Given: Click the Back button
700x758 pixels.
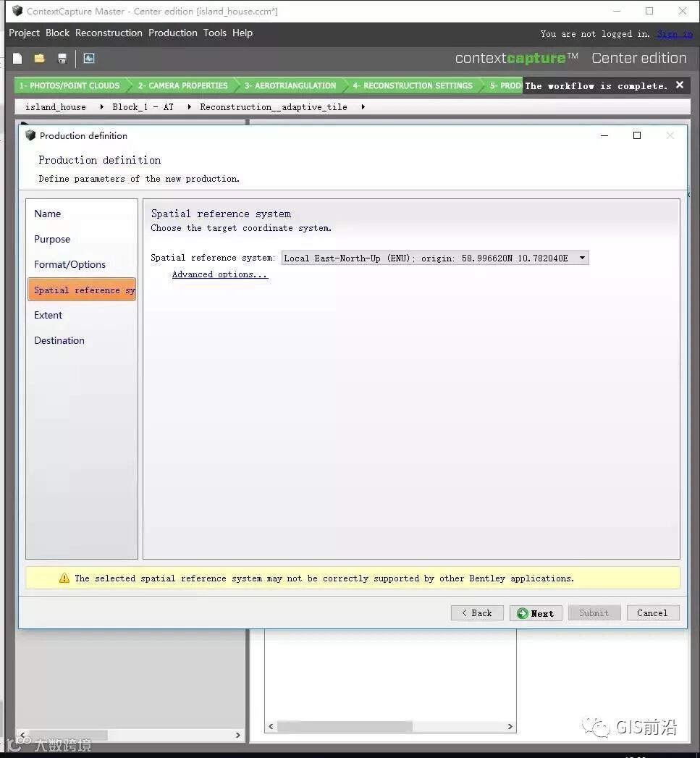Looking at the screenshot, I should pos(477,613).
